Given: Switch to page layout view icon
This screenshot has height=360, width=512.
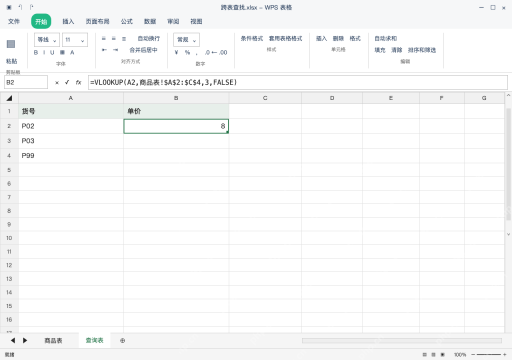Looking at the screenshot, I should 433,355.
